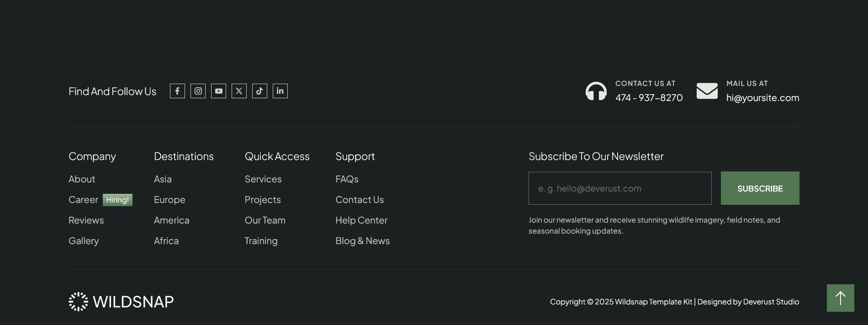Focus the newsletter email input field
Image resolution: width=868 pixels, height=325 pixels.
click(x=620, y=188)
